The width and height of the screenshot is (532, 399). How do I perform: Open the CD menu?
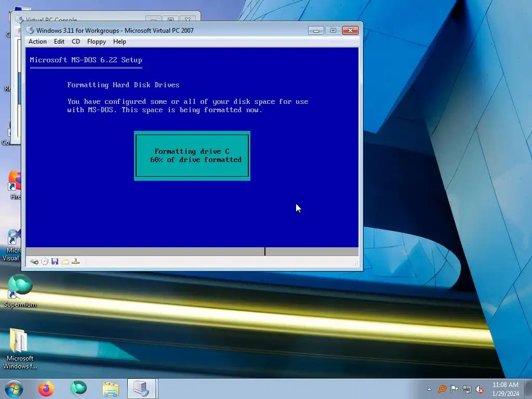(76, 42)
